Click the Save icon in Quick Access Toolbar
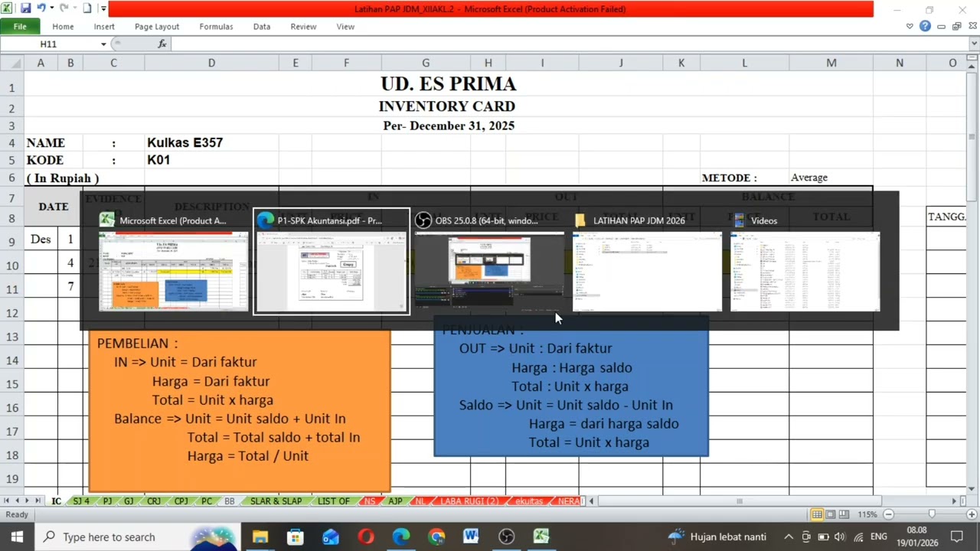Viewport: 980px width, 551px height. tap(25, 8)
